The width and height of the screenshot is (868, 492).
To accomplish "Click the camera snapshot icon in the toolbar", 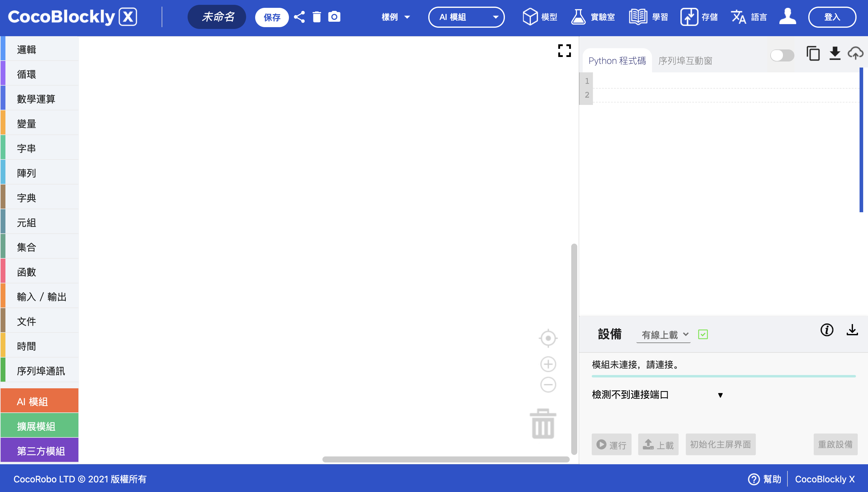I will pos(334,17).
